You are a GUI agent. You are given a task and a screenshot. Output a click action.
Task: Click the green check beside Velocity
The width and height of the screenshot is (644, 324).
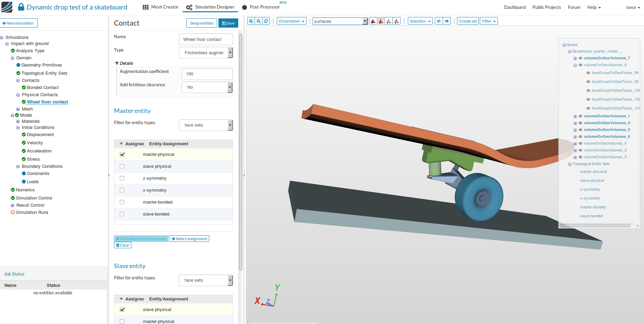pyautogui.click(x=24, y=143)
